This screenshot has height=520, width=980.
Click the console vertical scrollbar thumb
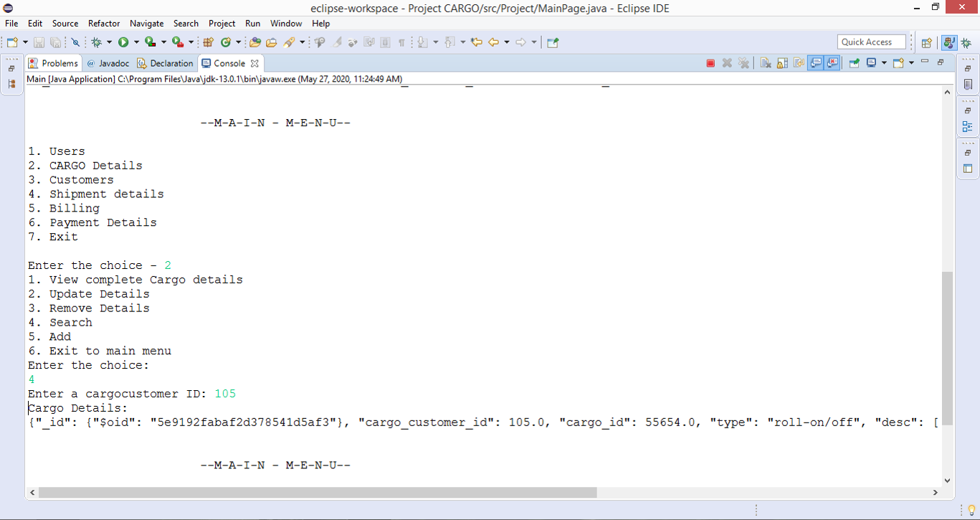point(948,349)
